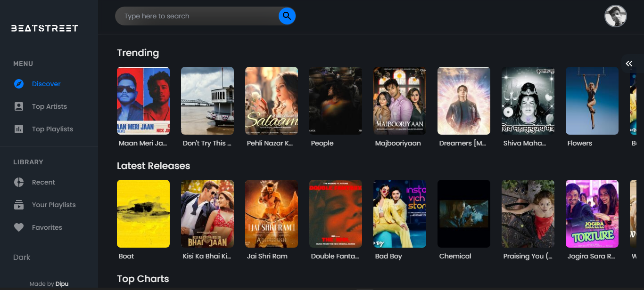644x290 pixels.
Task: Focus the Type here to search field
Action: point(198,16)
